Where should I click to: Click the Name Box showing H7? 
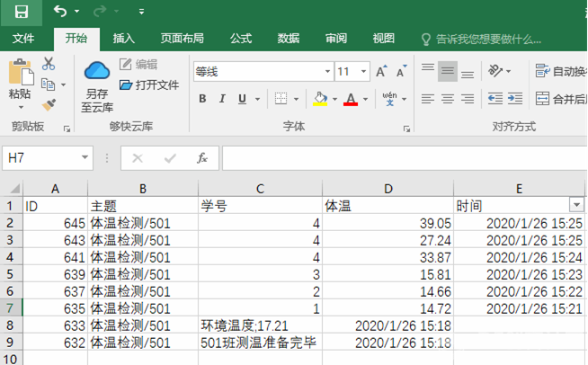(x=47, y=158)
